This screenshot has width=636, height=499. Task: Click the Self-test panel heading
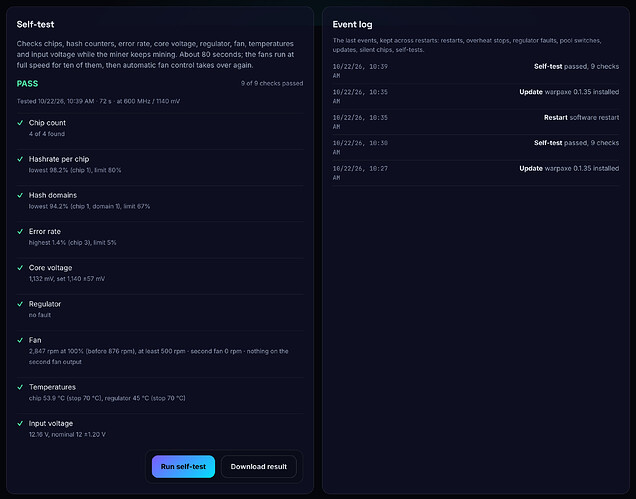tap(35, 24)
